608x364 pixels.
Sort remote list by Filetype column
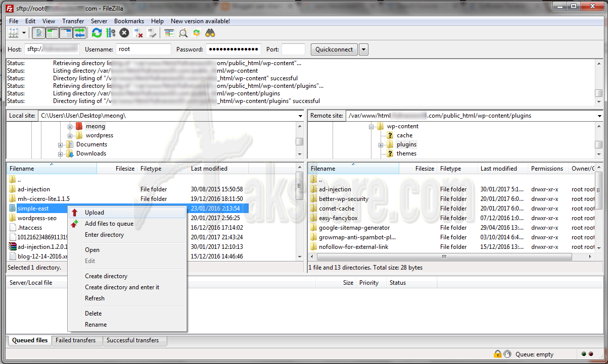coord(457,169)
